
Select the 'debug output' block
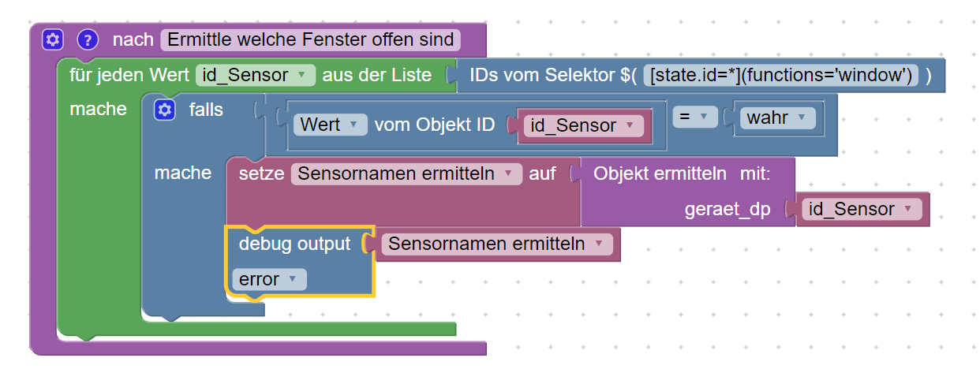[294, 244]
